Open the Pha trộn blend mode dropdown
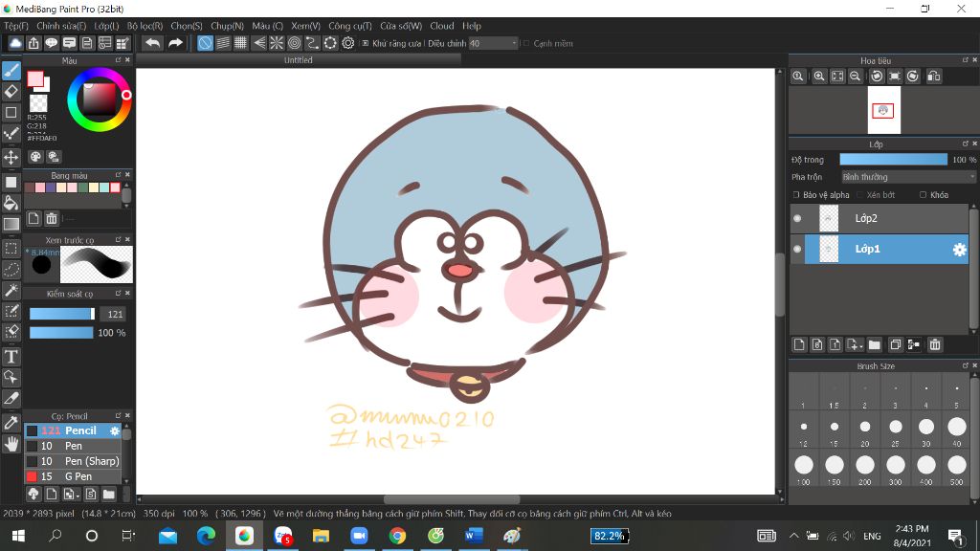The image size is (980, 551). [909, 177]
